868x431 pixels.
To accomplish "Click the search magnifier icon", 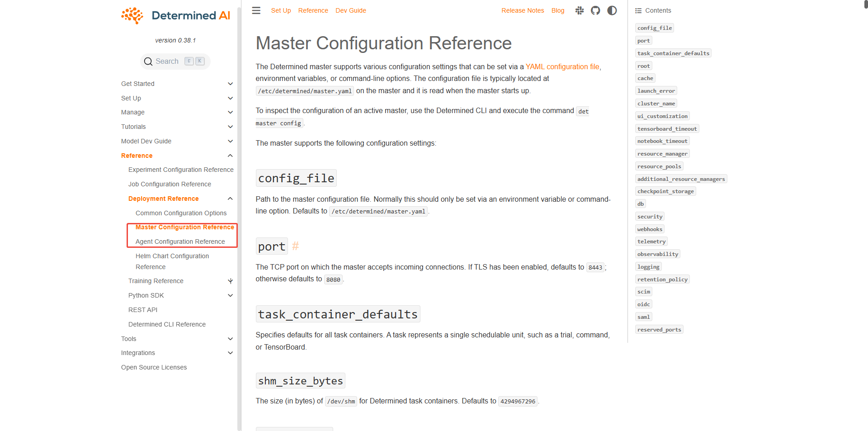I will click(x=148, y=62).
